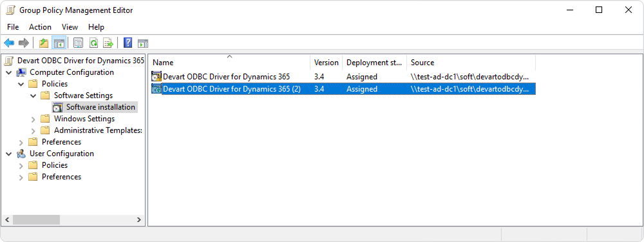Click the policy scroll icon at tree root
644x242 pixels.
tap(8, 61)
